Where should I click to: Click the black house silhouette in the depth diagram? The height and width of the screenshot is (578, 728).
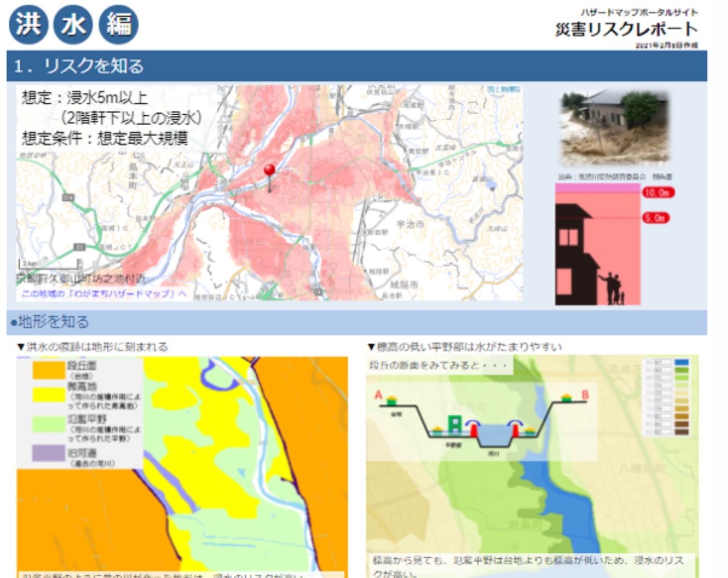[x=575, y=252]
